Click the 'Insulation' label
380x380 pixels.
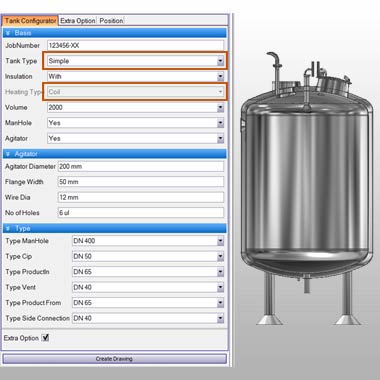[19, 76]
